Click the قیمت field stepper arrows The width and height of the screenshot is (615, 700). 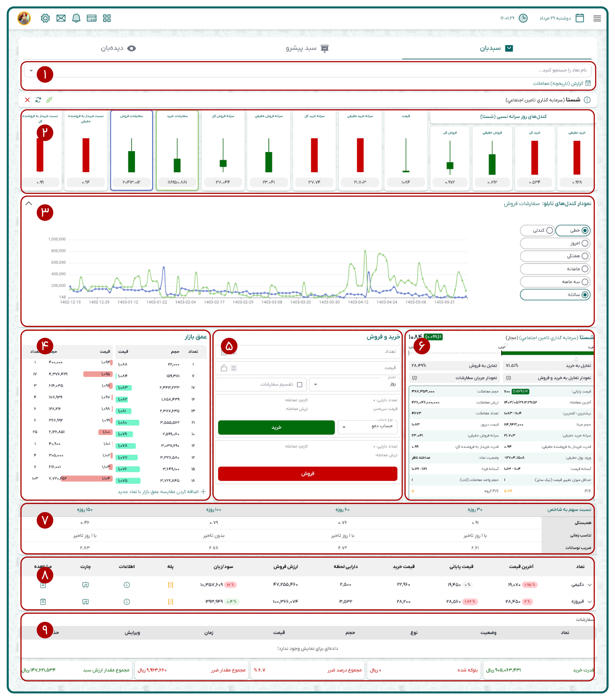pyautogui.click(x=234, y=368)
